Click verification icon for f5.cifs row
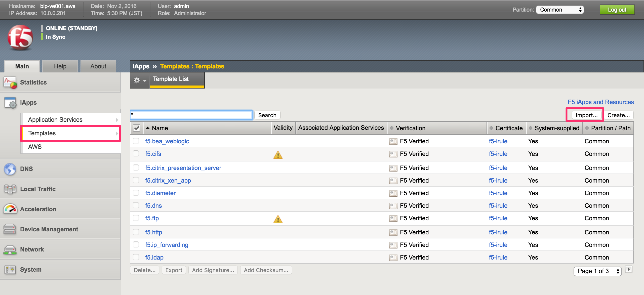The height and width of the screenshot is (295, 644). click(x=393, y=154)
